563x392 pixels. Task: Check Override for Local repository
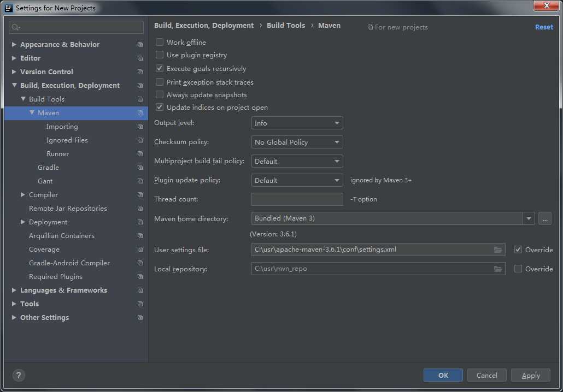pos(518,269)
